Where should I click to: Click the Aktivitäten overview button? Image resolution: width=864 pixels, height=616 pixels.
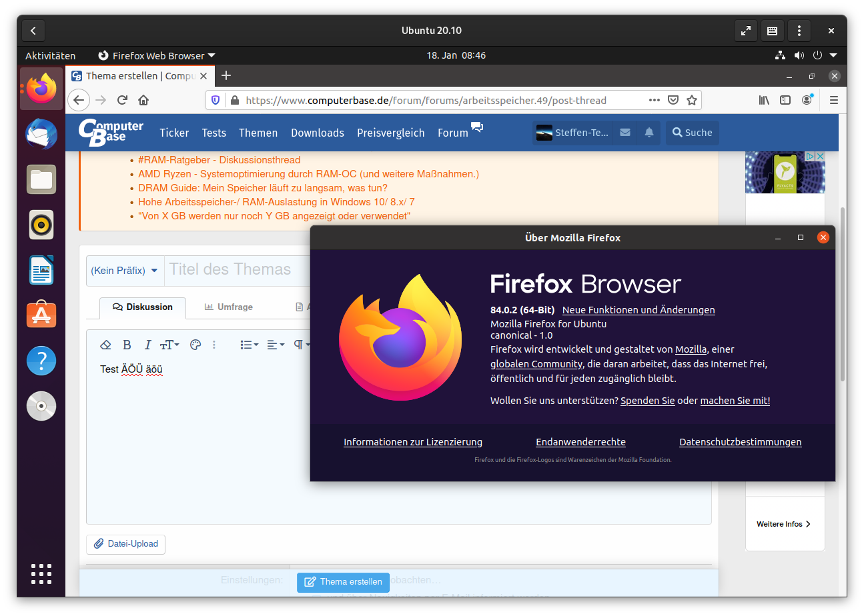point(50,56)
